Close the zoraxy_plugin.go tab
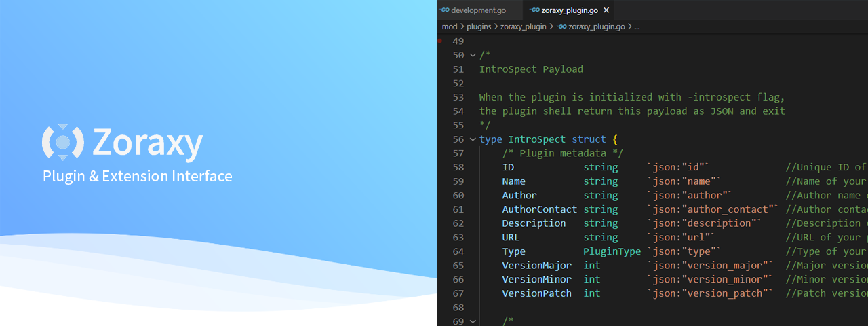Image resolution: width=868 pixels, height=326 pixels. (606, 10)
